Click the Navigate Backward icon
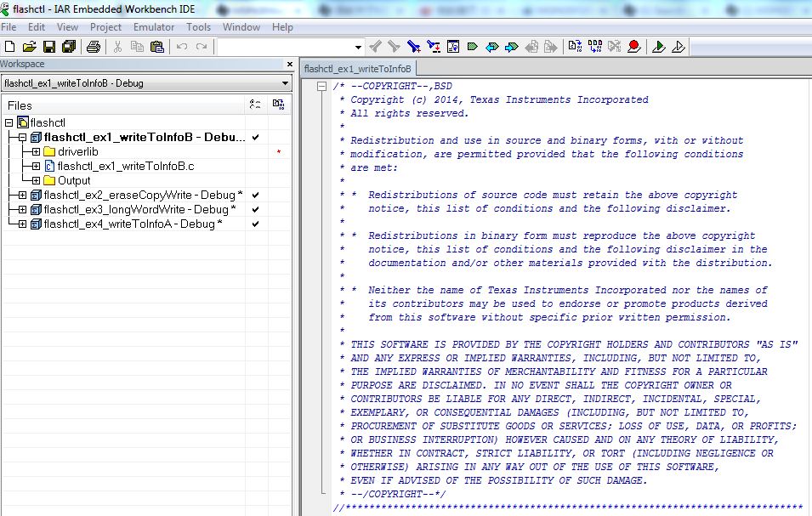Screen dimensions: 812x516 point(531,47)
